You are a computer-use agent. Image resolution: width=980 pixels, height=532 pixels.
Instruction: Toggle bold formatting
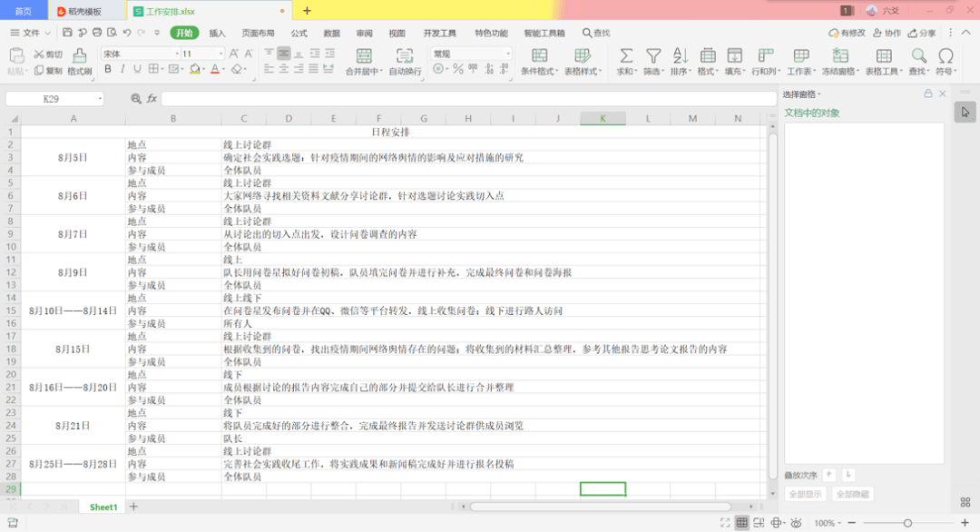109,69
